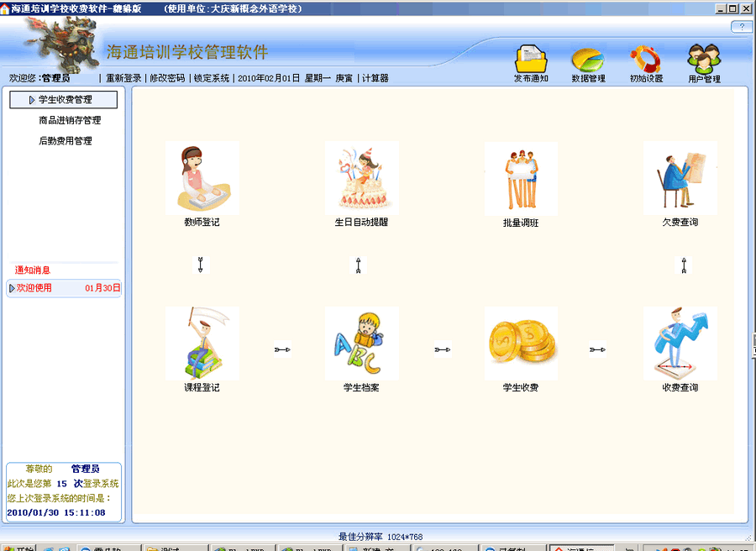Open 学生档案 student records
756x551 pixels.
[361, 343]
